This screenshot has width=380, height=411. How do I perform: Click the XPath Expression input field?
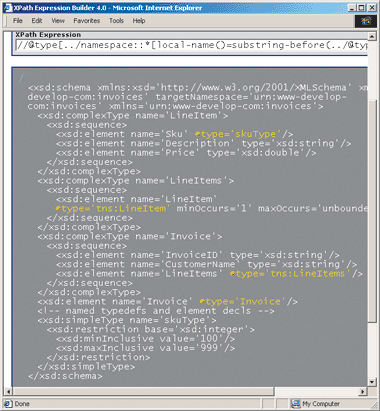(192, 45)
